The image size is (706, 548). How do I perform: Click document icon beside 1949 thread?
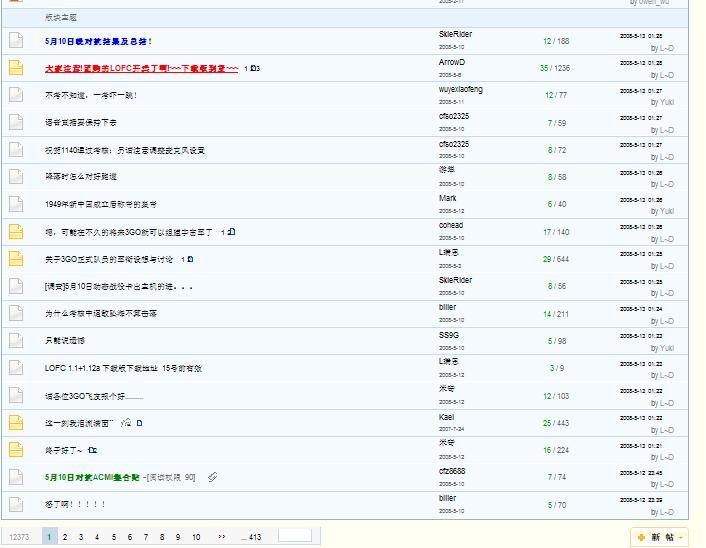pos(15,204)
